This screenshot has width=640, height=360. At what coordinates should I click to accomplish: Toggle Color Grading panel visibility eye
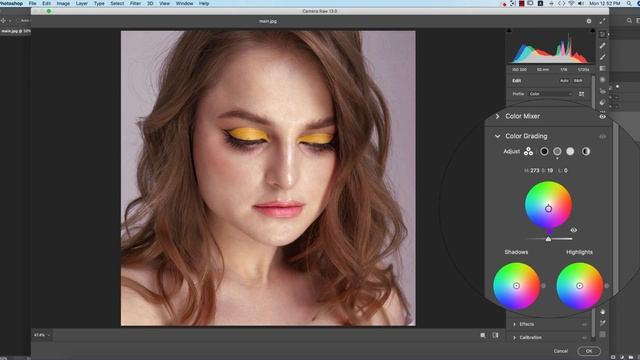click(602, 136)
